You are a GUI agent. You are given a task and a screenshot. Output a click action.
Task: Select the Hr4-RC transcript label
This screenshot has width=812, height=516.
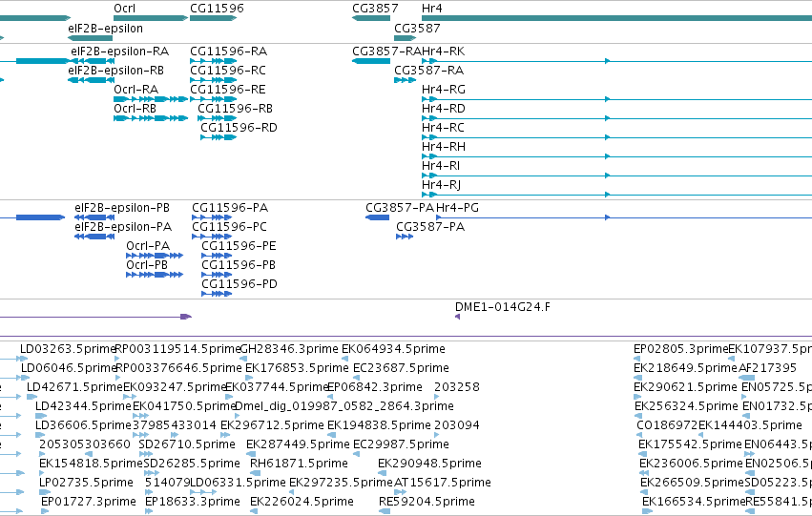coord(443,128)
